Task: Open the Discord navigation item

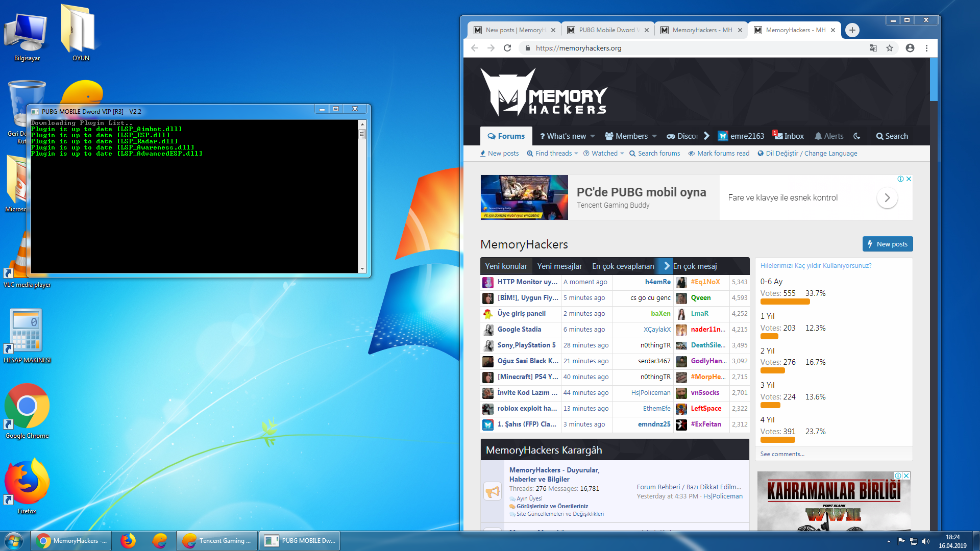Action: click(x=682, y=136)
